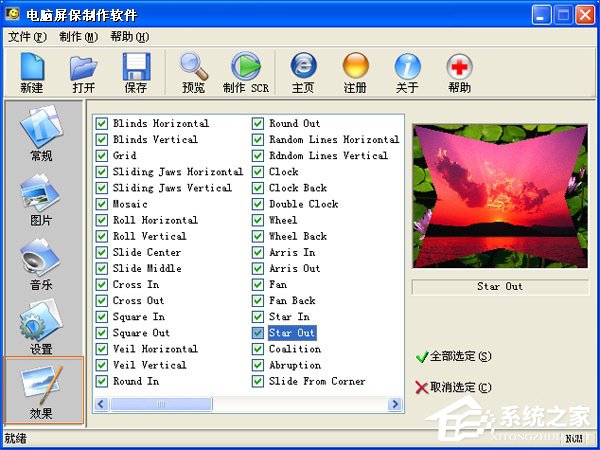600x450 pixels.
Task: Click 制作 SCR build icon
Action: (x=245, y=71)
